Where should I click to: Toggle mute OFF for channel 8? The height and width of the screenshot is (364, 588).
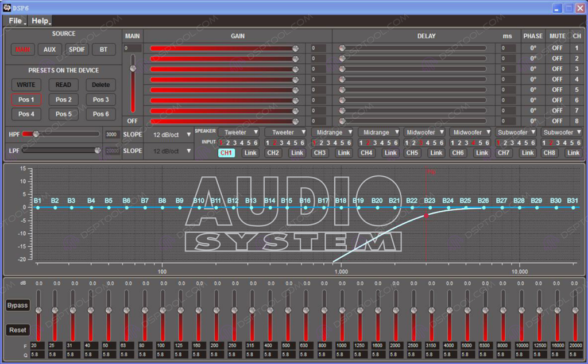[x=557, y=121]
